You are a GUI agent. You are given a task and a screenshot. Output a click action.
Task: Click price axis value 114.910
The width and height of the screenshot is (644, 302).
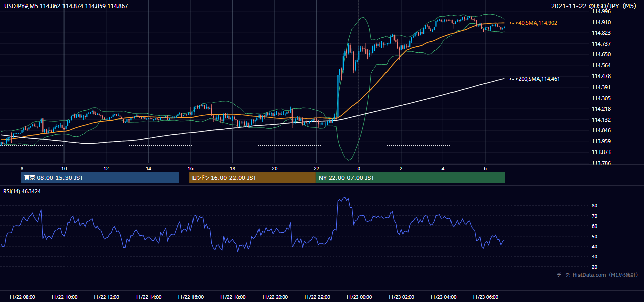pos(601,22)
